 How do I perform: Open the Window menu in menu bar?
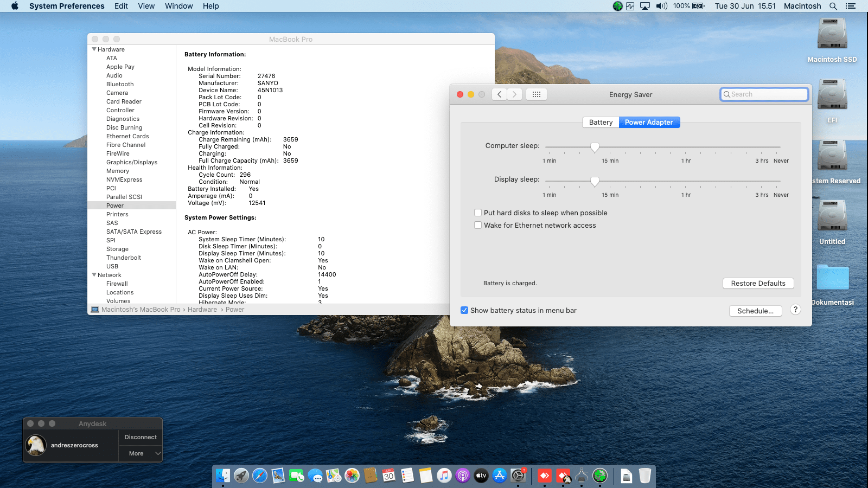pyautogui.click(x=178, y=6)
